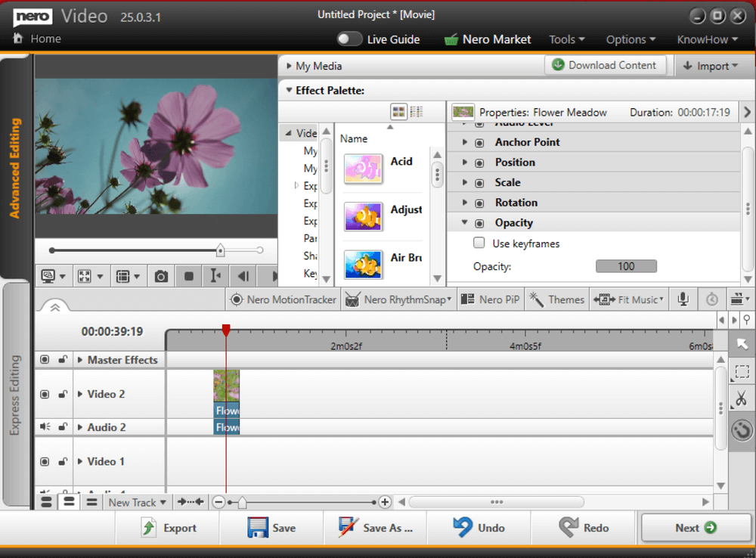Toggle visibility of Video 2 track
The image size is (756, 558).
(x=45, y=394)
